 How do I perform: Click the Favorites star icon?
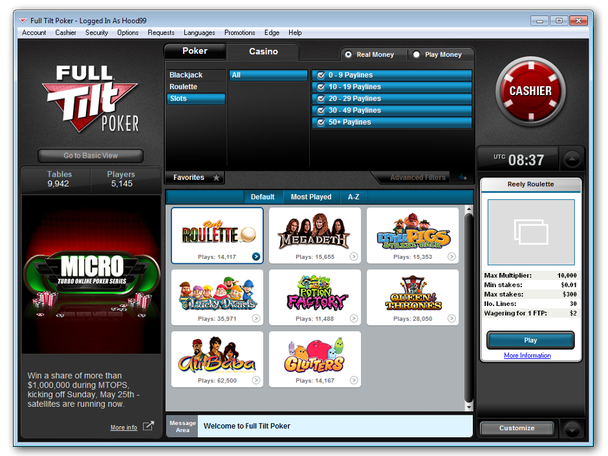click(216, 178)
